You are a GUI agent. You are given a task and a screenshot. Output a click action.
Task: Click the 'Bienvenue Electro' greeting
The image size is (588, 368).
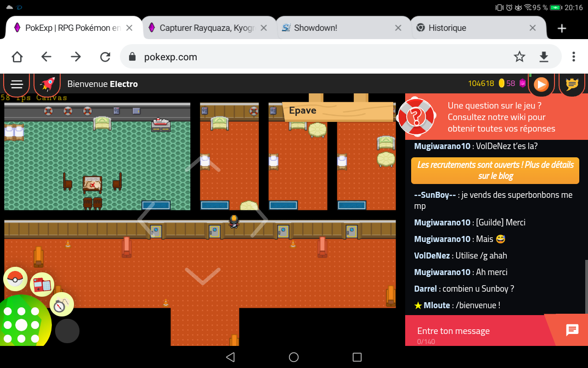pos(102,84)
